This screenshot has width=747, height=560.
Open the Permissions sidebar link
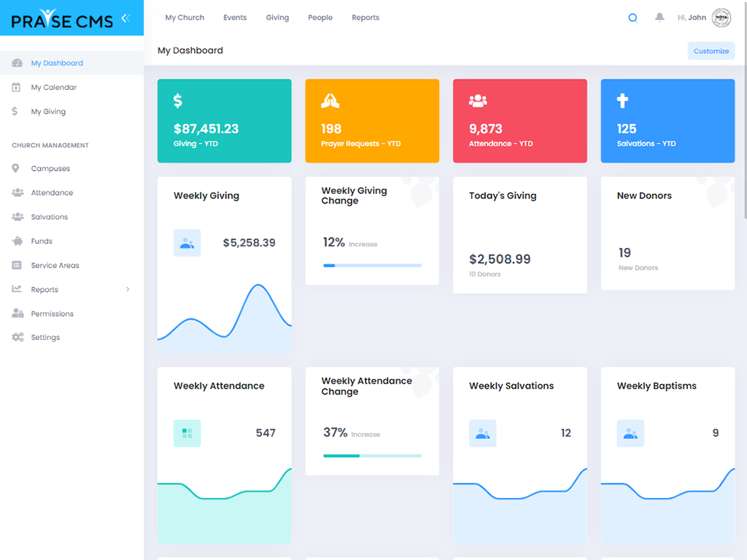52,314
